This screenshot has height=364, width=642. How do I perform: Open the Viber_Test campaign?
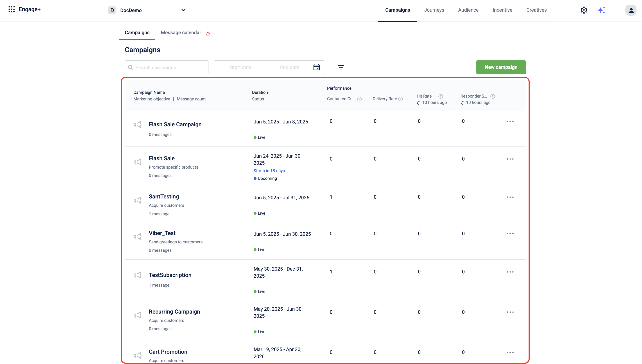click(x=162, y=233)
